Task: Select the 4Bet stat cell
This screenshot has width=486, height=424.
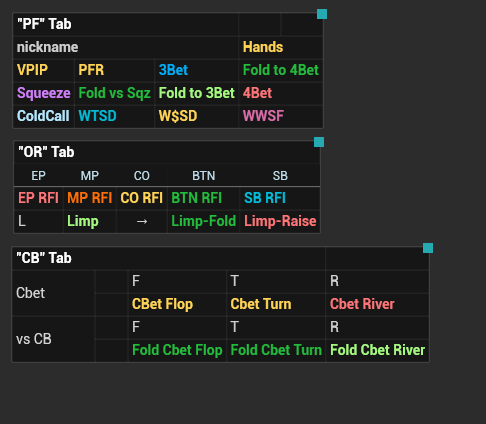Action: 281,93
